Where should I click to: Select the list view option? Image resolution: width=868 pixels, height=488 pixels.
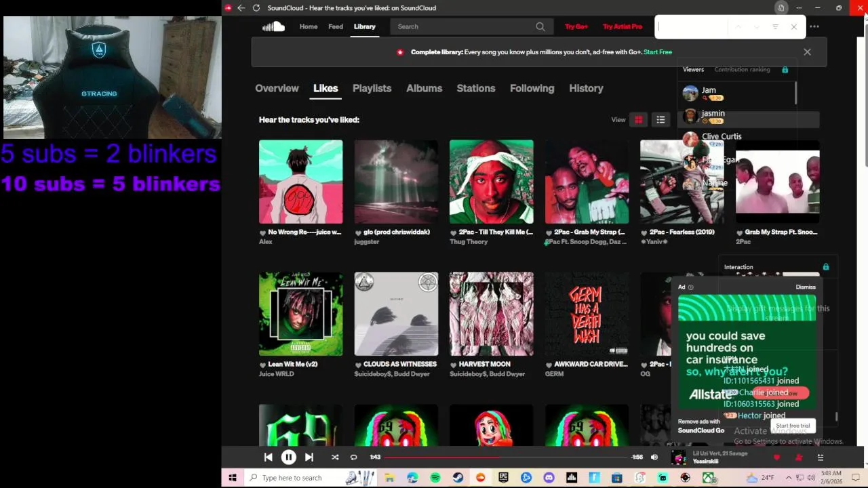(x=660, y=120)
